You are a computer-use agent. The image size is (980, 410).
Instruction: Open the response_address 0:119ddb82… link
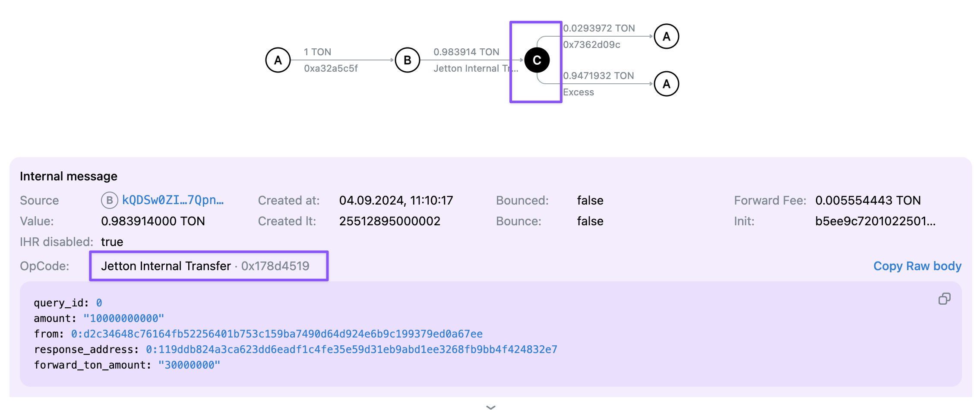click(x=351, y=350)
